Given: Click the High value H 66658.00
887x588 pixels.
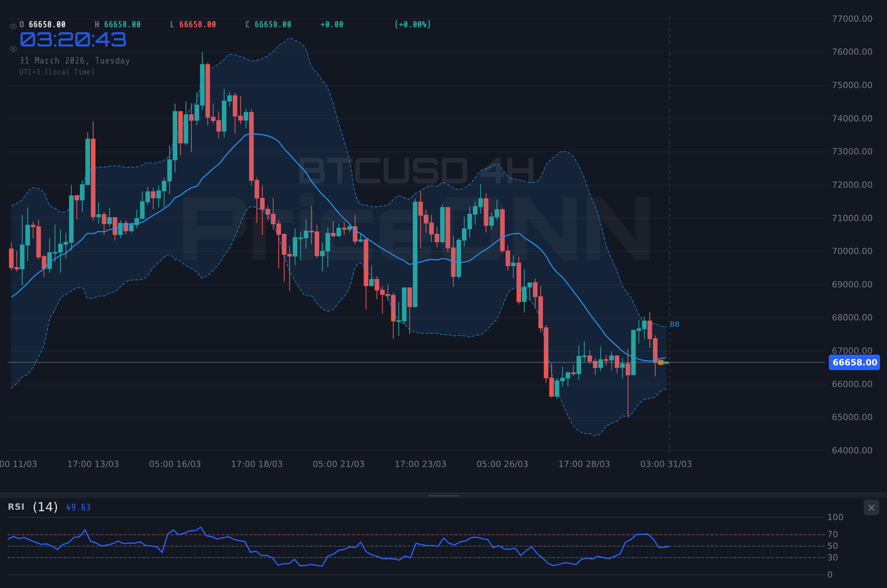Looking at the screenshot, I should (x=117, y=24).
